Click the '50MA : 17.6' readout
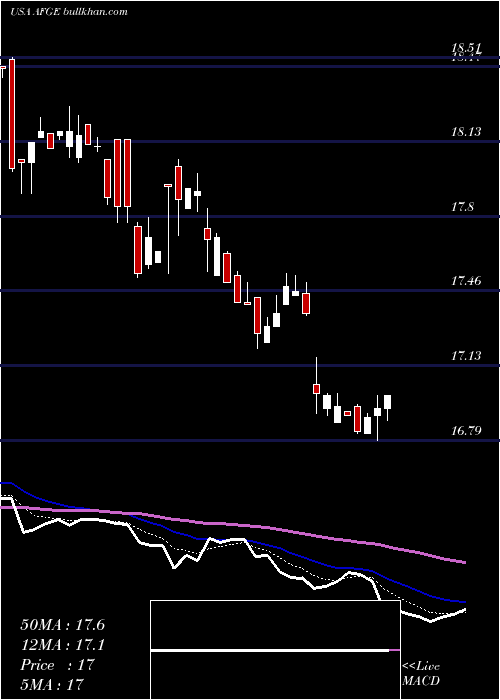 tap(62, 625)
